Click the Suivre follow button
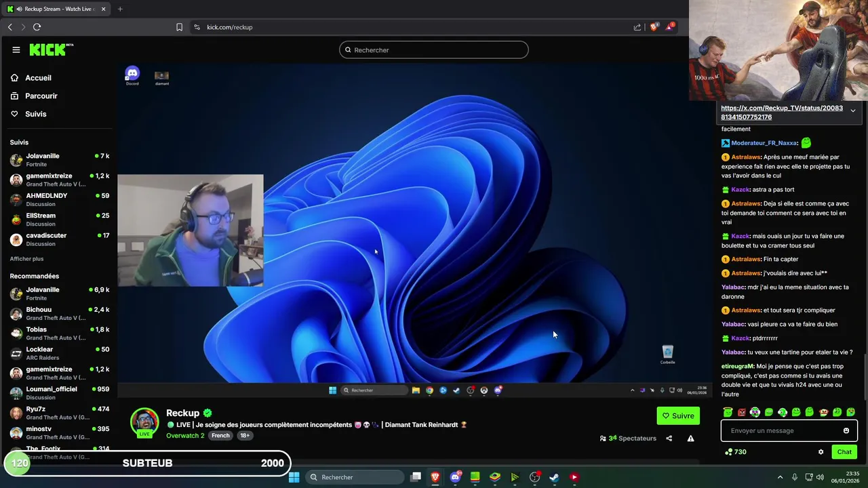Image resolution: width=868 pixels, height=488 pixels. [678, 415]
